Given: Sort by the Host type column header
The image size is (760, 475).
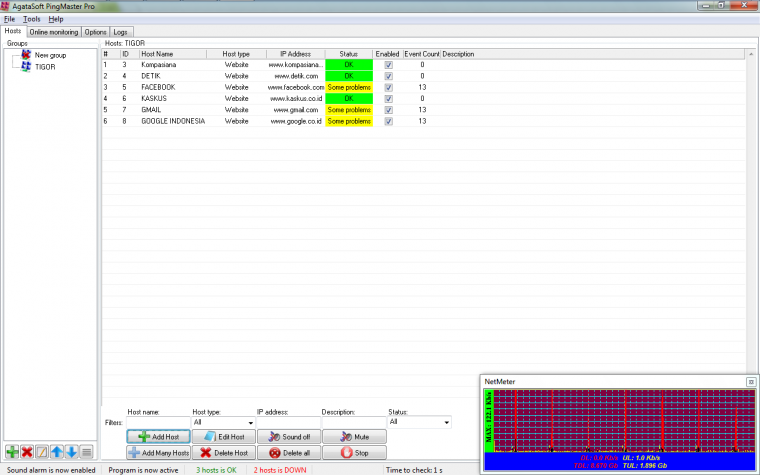Looking at the screenshot, I should click(x=236, y=54).
